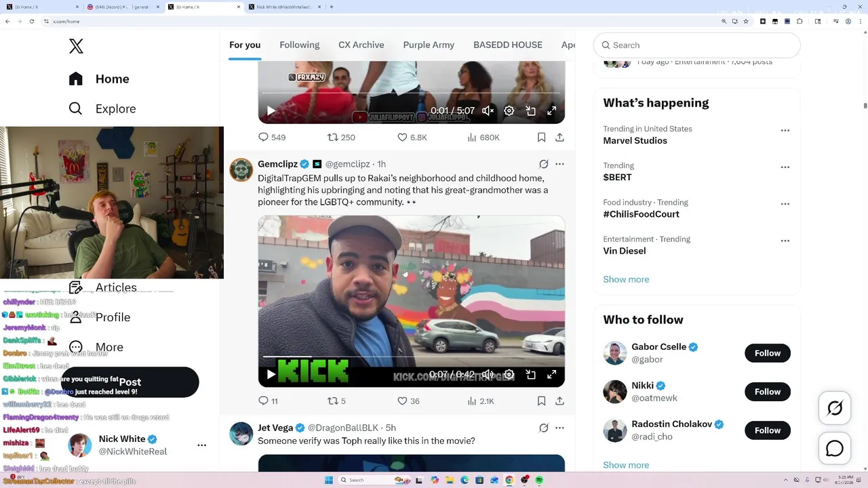This screenshot has height=488, width=868.
Task: Like the post with 6.8K likes
Action: coord(412,137)
